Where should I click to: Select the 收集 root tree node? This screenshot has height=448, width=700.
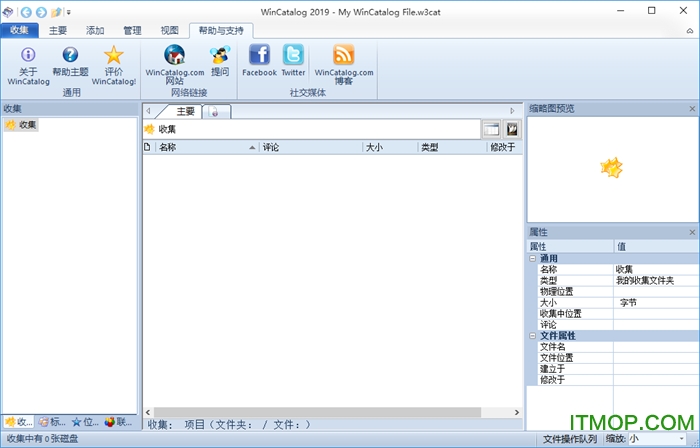[x=21, y=125]
